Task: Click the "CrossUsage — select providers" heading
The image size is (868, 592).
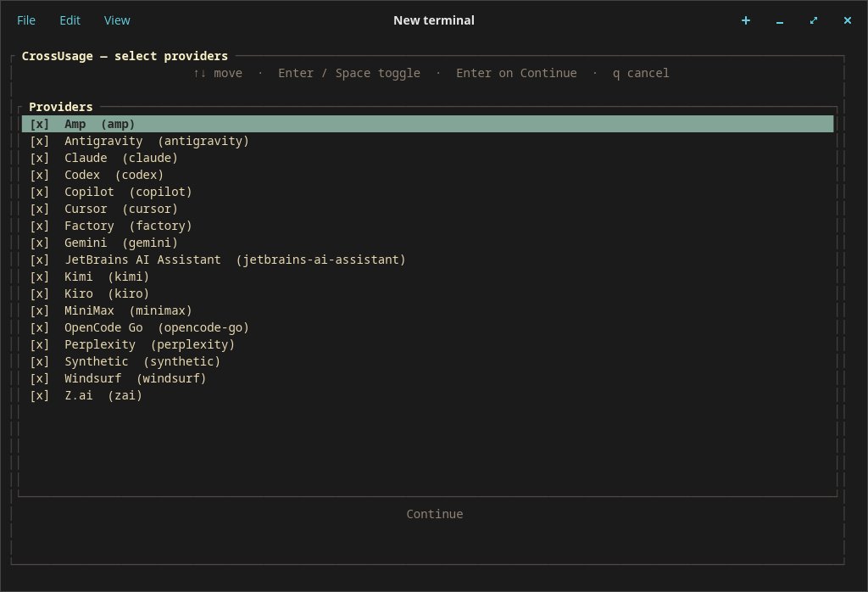Action: (x=125, y=56)
